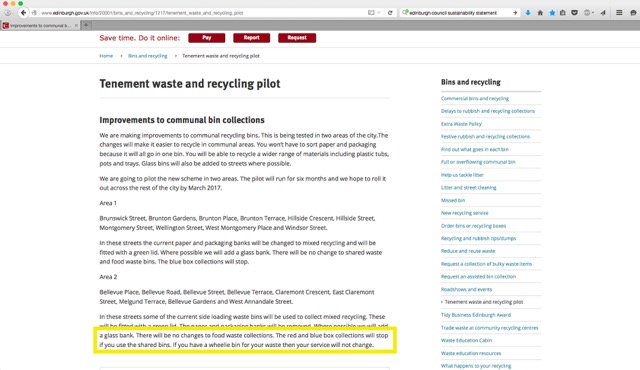Click 'Improvements to communal bin collections' subheading

[182, 120]
